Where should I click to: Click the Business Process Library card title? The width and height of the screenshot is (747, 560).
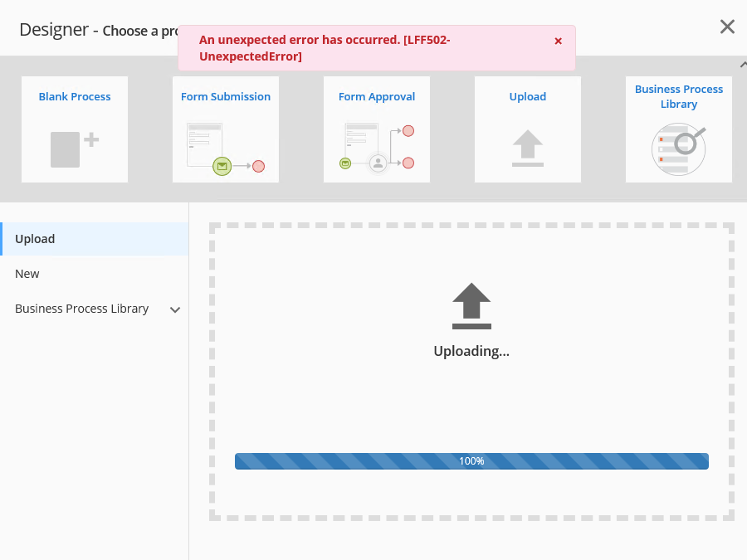tap(679, 96)
